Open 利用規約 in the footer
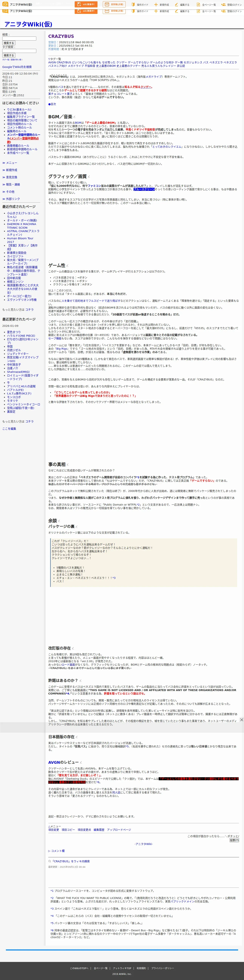Viewport: 244px width, 980px height. (x=141, y=968)
